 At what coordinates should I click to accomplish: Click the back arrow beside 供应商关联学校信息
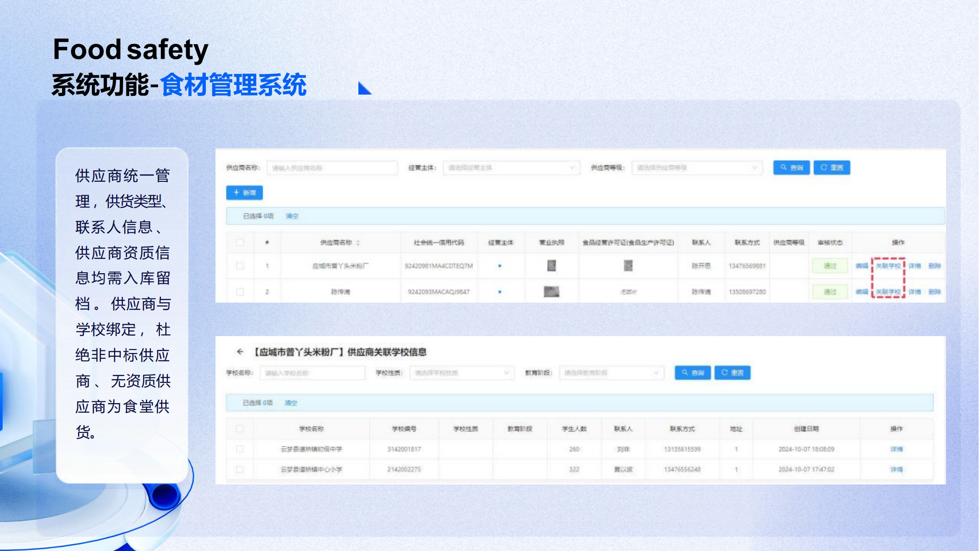(240, 352)
